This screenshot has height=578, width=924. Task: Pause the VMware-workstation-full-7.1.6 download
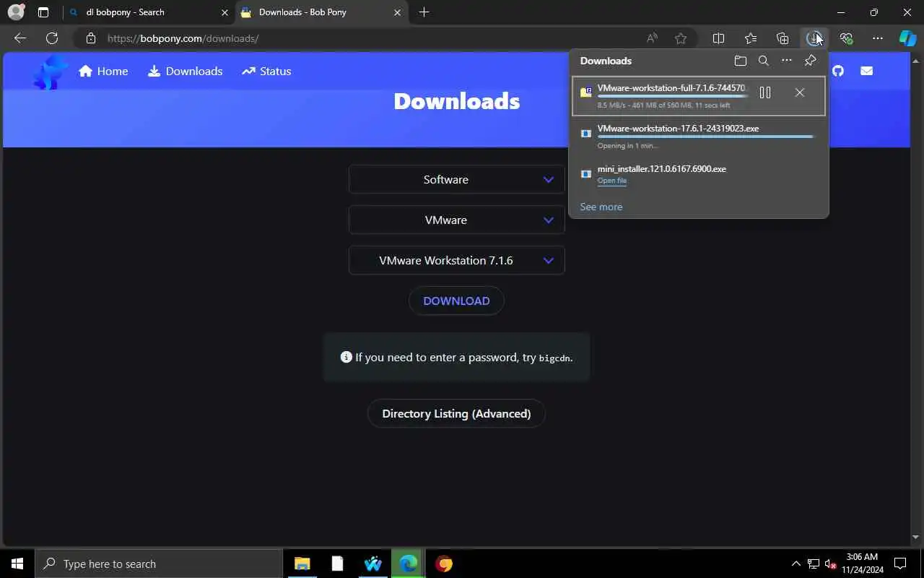coord(765,92)
